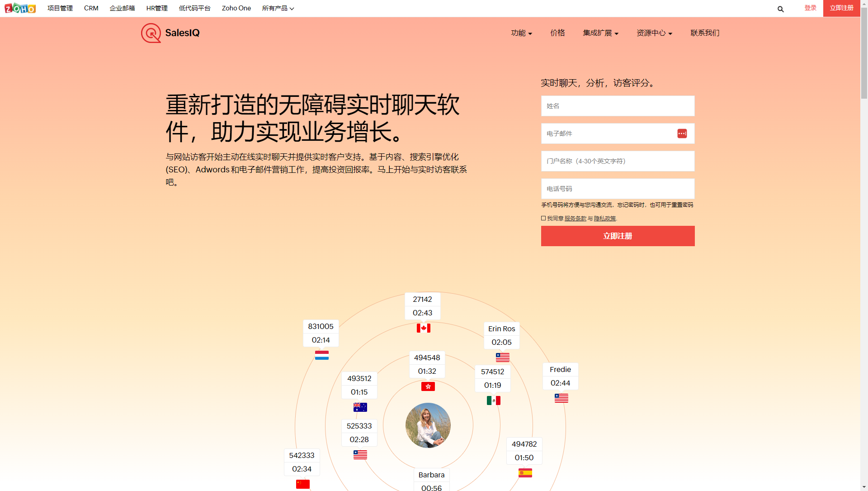The width and height of the screenshot is (868, 491).
Task: Check the agree to terms checkbox
Action: click(x=543, y=218)
